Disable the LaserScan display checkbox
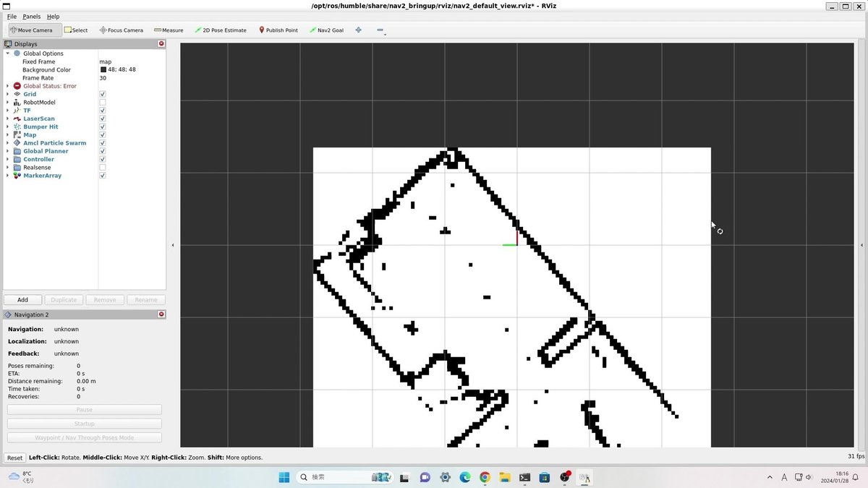The image size is (868, 488). click(x=103, y=119)
